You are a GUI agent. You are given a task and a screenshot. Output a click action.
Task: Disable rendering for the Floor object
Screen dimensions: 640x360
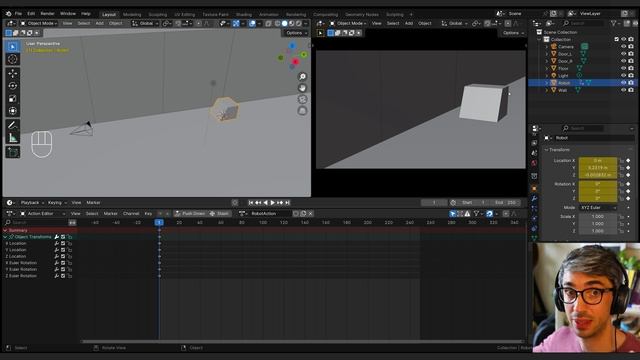pyautogui.click(x=631, y=68)
